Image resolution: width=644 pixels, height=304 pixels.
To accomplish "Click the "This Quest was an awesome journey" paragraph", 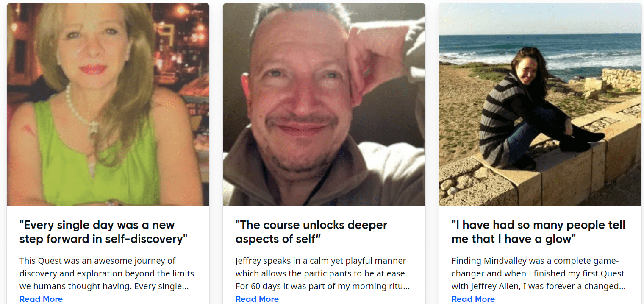I will click(x=107, y=273).
